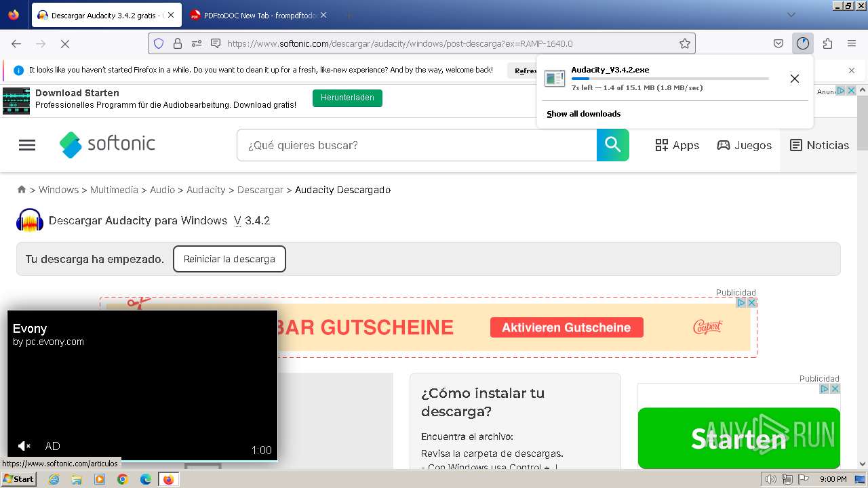Screen dimensions: 868x488
Task: Click the Firefox taskbar button
Action: point(168,479)
